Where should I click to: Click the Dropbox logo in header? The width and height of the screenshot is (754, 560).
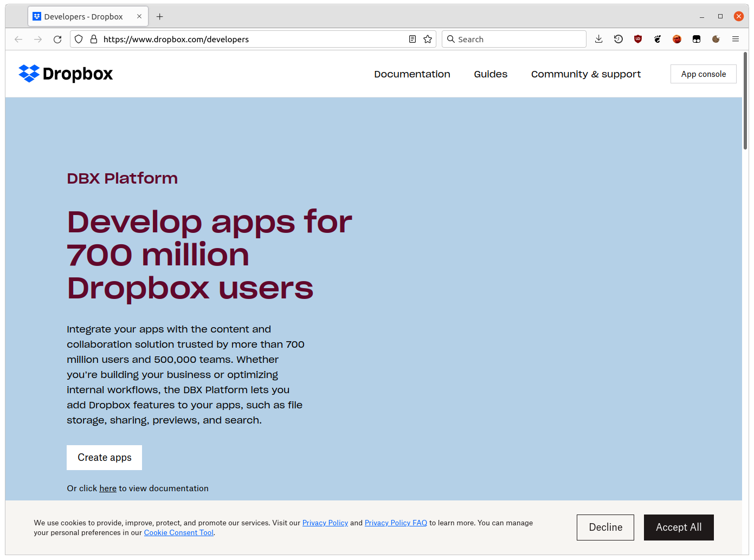pyautogui.click(x=66, y=74)
